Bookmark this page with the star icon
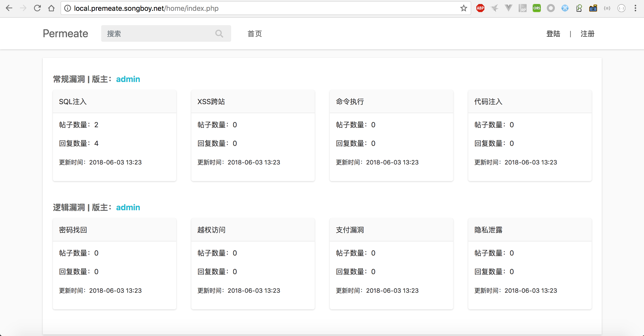This screenshot has width=644, height=336. pos(463,8)
